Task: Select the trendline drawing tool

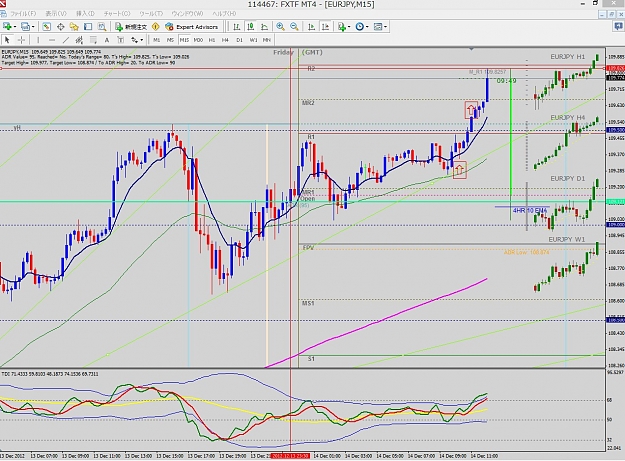Action: [66, 40]
